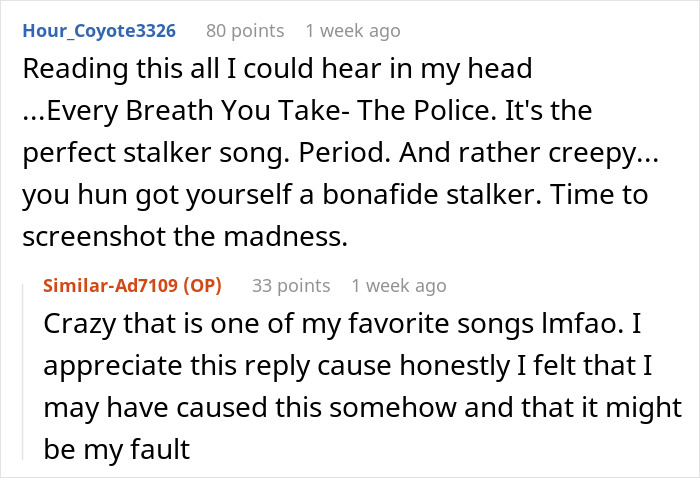Click the phrase 'perfect stalker song'
This screenshot has width=700, height=478.
coord(153,153)
